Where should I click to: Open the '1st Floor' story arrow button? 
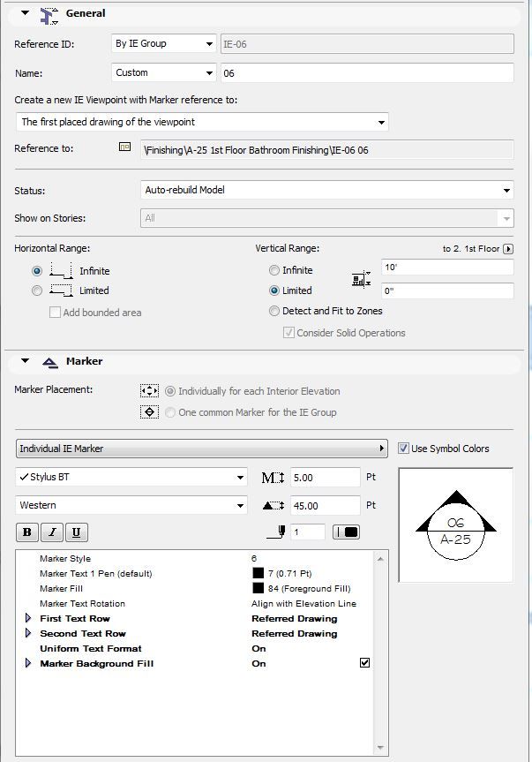[508, 249]
